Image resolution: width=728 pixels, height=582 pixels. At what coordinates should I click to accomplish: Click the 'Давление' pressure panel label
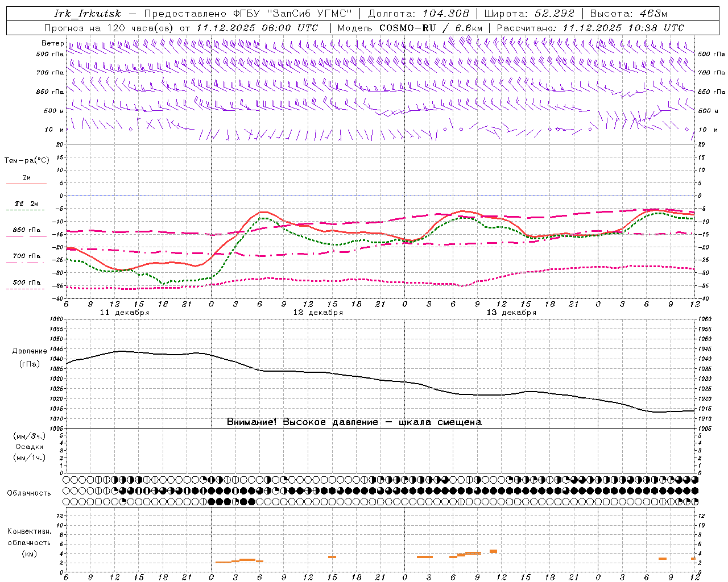pyautogui.click(x=30, y=351)
